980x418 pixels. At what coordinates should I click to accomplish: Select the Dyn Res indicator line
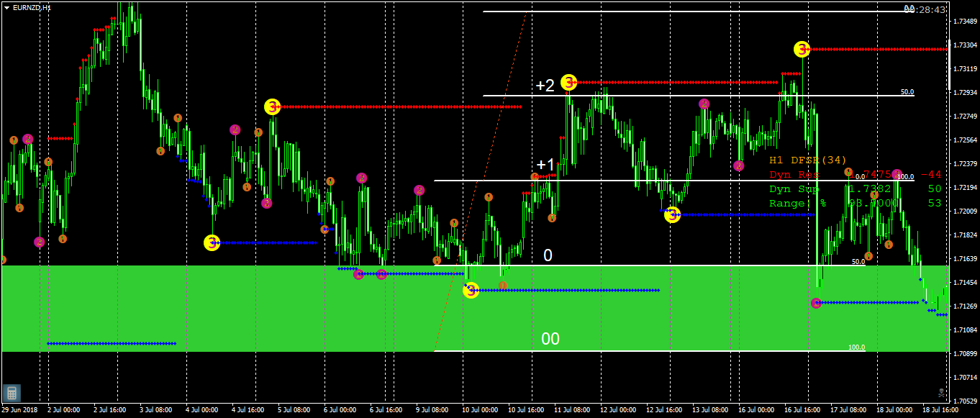point(856,174)
